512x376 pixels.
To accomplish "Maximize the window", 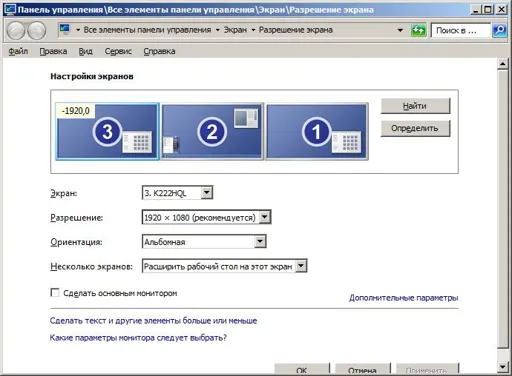I will 488,9.
